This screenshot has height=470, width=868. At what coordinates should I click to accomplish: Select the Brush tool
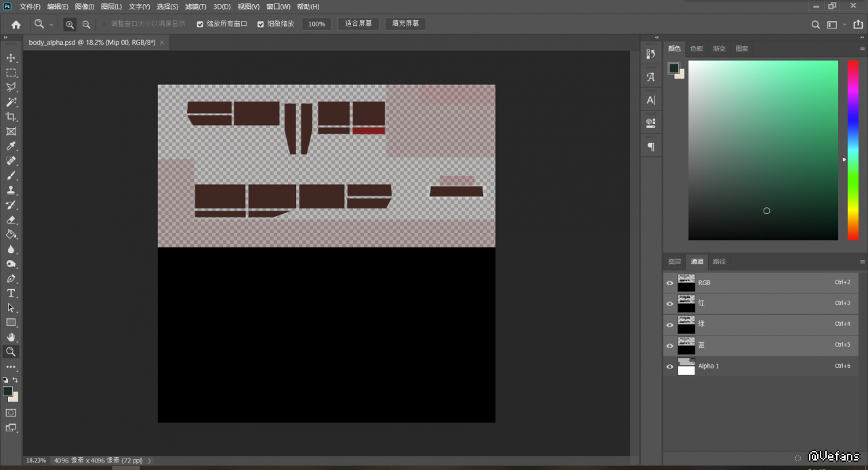[11, 175]
